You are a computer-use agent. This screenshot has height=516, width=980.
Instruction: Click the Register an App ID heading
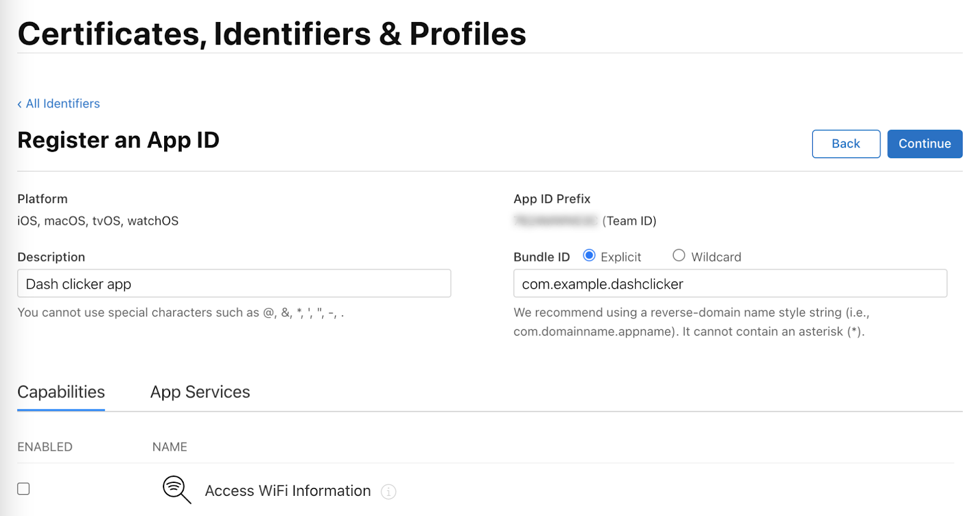118,141
